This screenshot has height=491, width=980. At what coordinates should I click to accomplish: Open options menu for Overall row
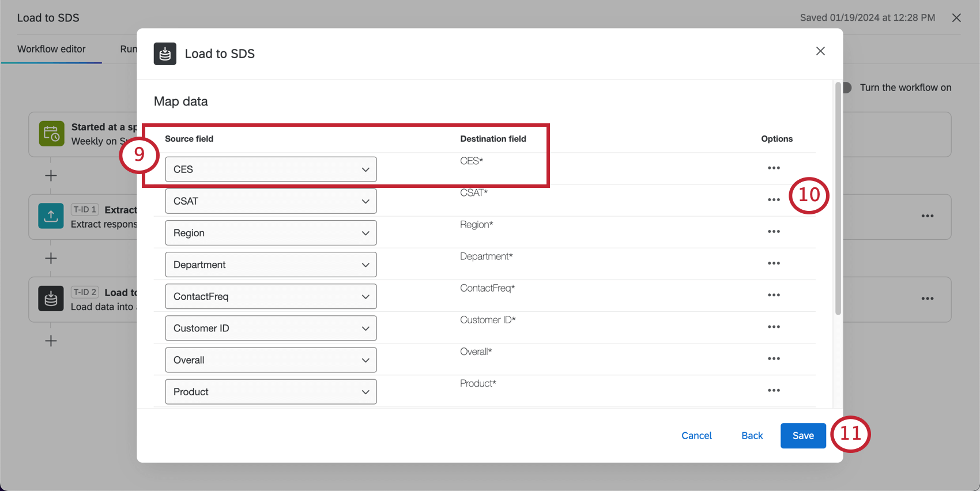coord(774,358)
